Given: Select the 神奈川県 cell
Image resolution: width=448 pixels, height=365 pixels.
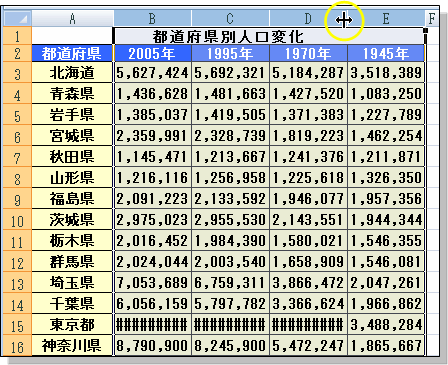Looking at the screenshot, I should tap(72, 346).
